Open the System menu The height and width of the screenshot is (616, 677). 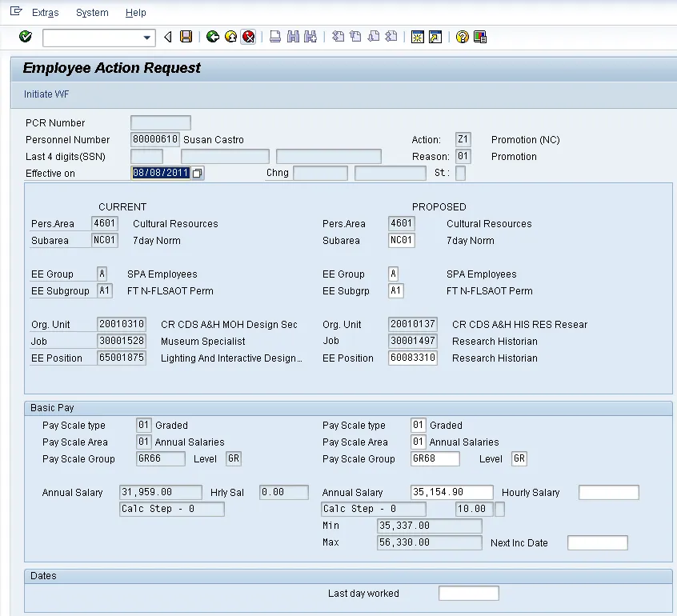92,13
